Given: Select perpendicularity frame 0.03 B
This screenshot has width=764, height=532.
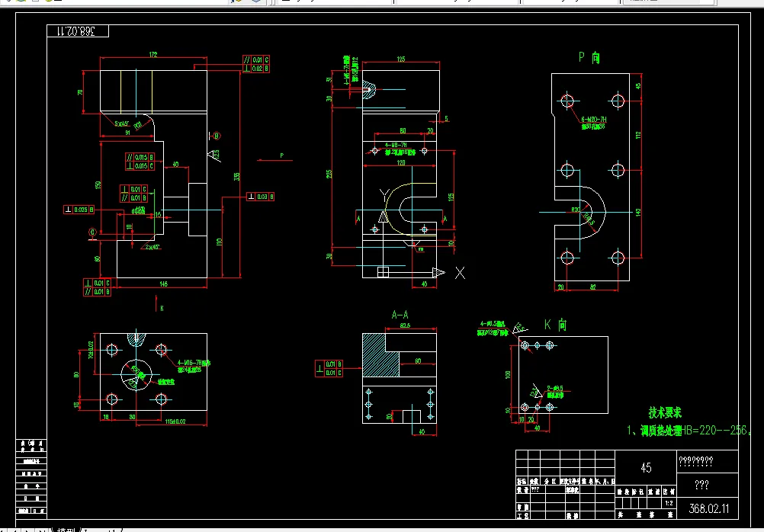Looking at the screenshot, I should [x=260, y=197].
